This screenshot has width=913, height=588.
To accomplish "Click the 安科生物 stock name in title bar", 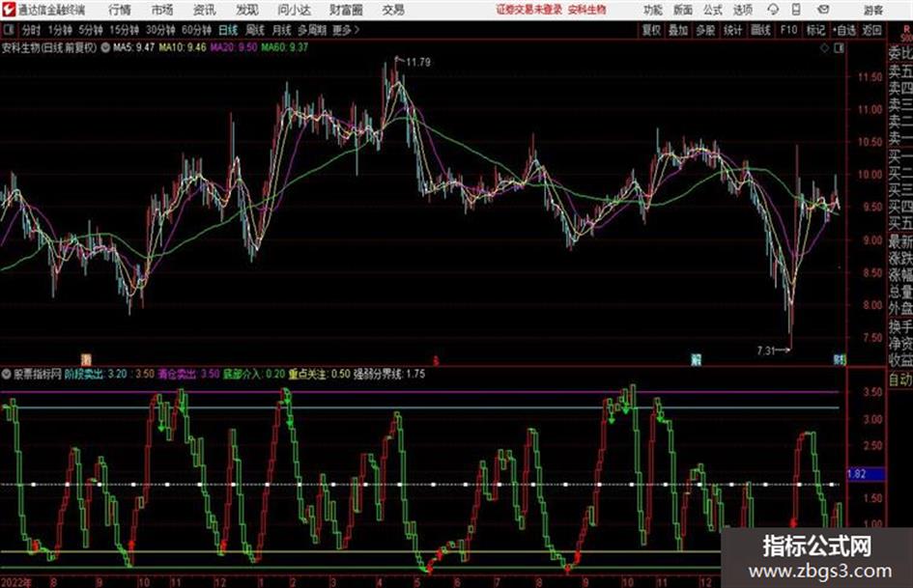I will [x=587, y=10].
